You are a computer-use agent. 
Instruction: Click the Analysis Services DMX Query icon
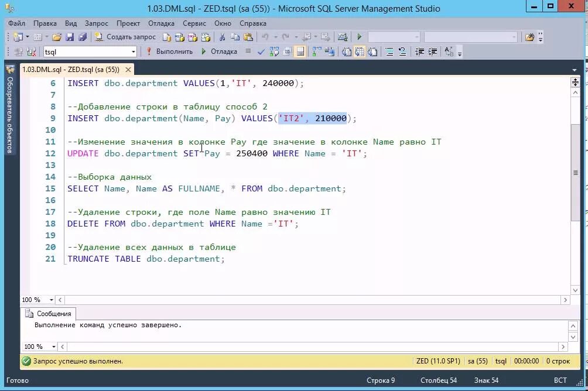(x=193, y=37)
